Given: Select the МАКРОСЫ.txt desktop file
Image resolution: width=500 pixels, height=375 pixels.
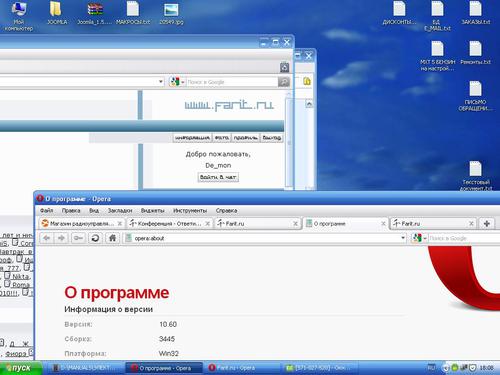Looking at the screenshot, I should pos(133,13).
